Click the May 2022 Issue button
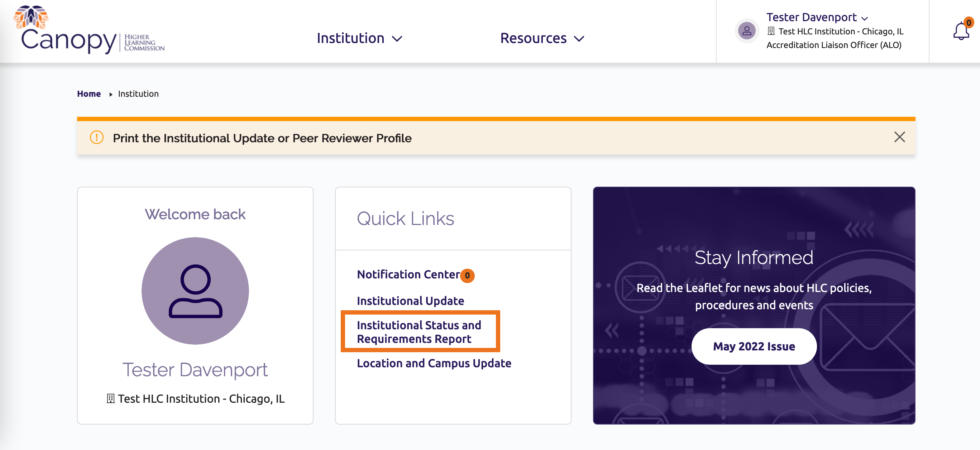 (754, 346)
